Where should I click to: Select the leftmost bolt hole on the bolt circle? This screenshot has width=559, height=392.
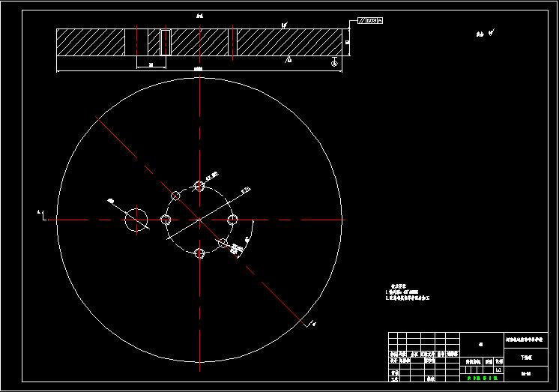click(166, 220)
